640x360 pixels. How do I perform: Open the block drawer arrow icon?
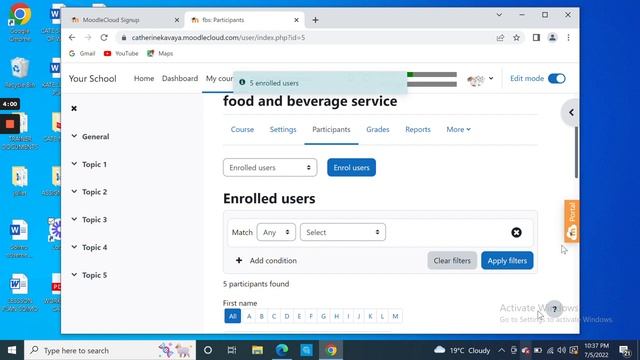pyautogui.click(x=571, y=113)
